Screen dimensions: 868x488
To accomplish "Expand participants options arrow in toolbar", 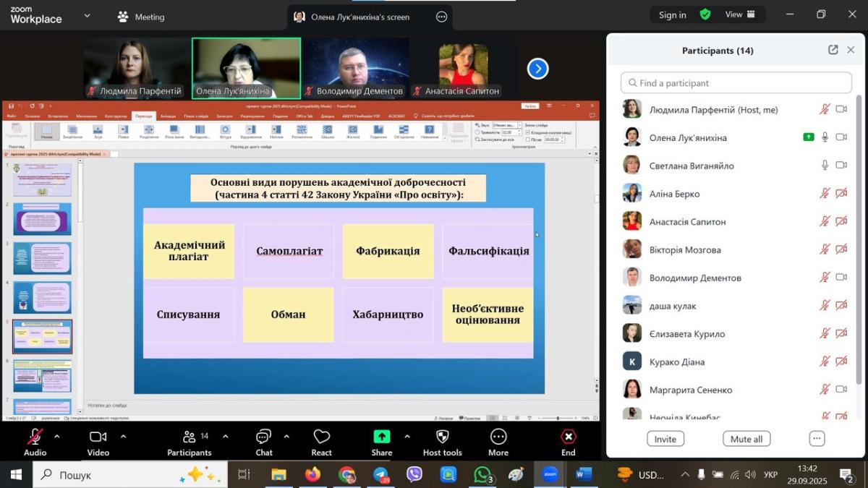I will pyautogui.click(x=225, y=437).
